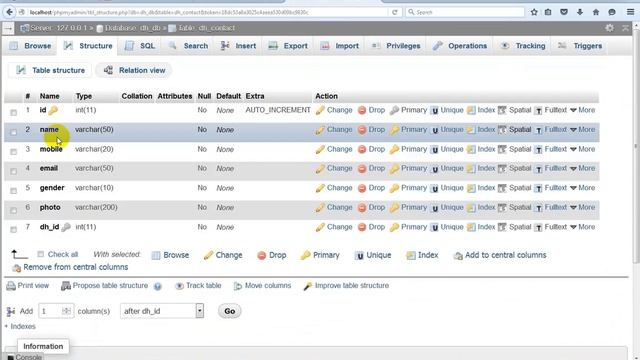
Task: Open the Browse tab
Action: [x=31, y=46]
